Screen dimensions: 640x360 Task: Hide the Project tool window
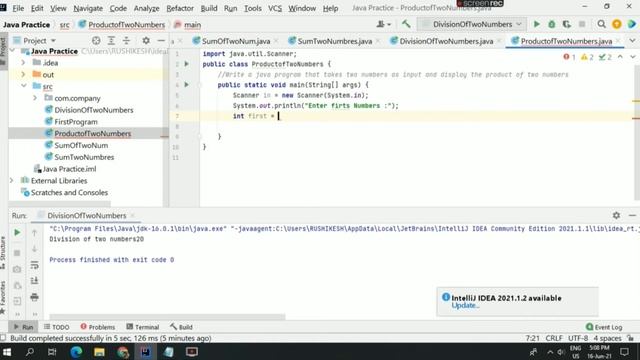click(161, 40)
